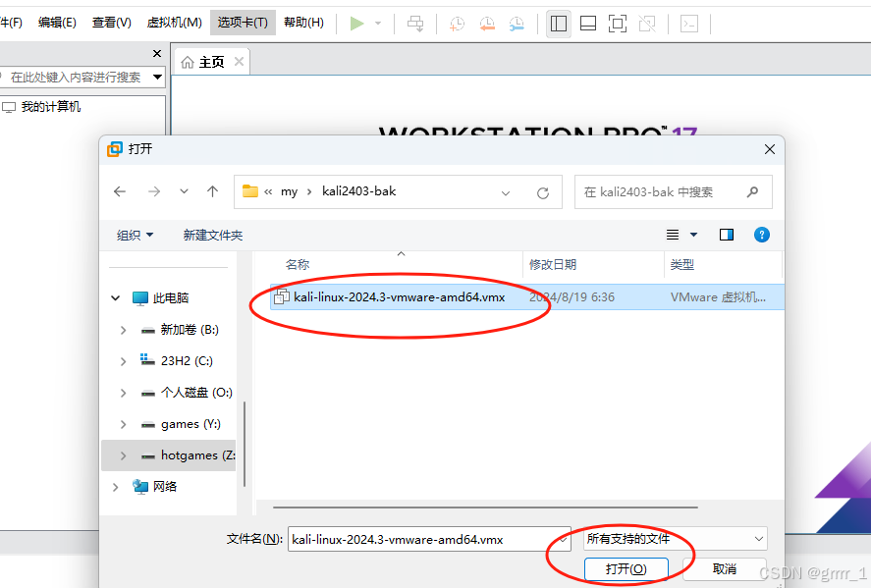
Task: Click the 打开(O) button
Action: click(626, 569)
